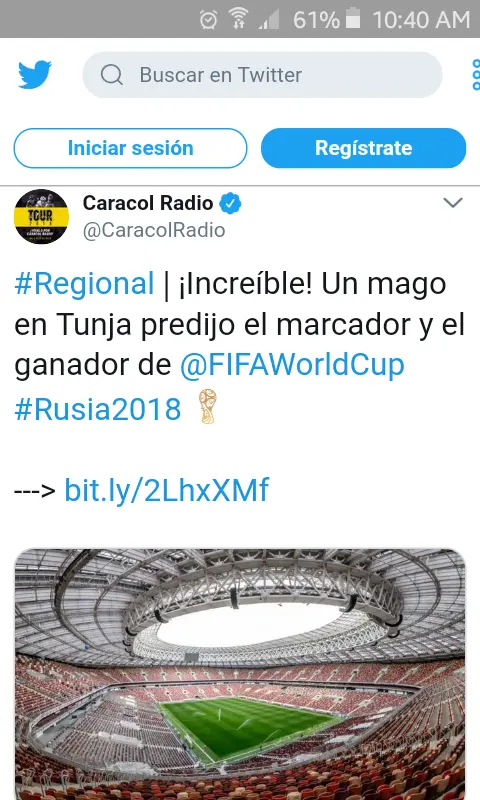Image resolution: width=480 pixels, height=800 pixels.
Task: Tap the Wi-Fi status icon
Action: click(x=238, y=19)
